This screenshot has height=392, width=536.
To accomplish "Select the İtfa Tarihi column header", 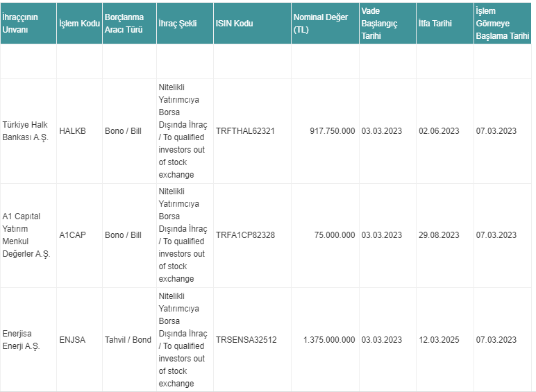I will coord(445,23).
